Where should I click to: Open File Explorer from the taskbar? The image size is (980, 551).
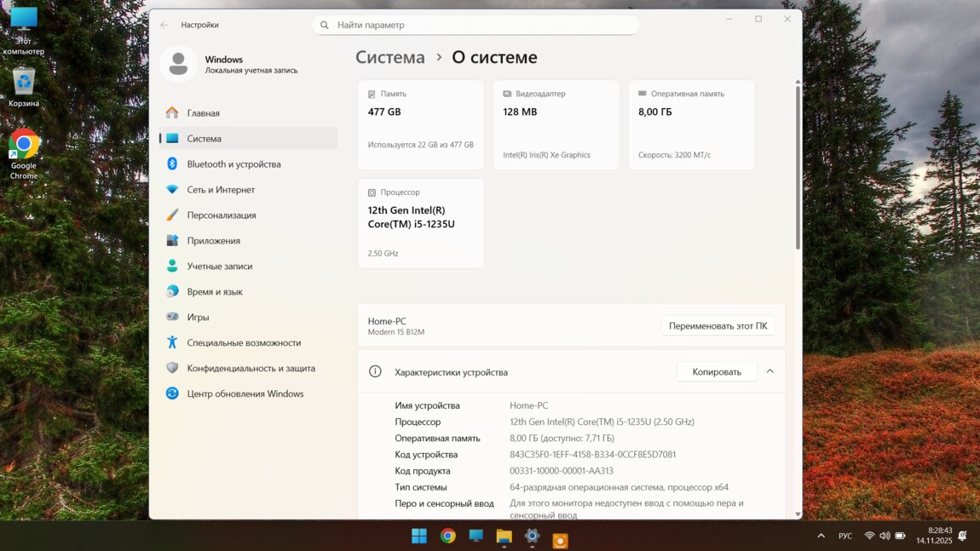(x=504, y=537)
